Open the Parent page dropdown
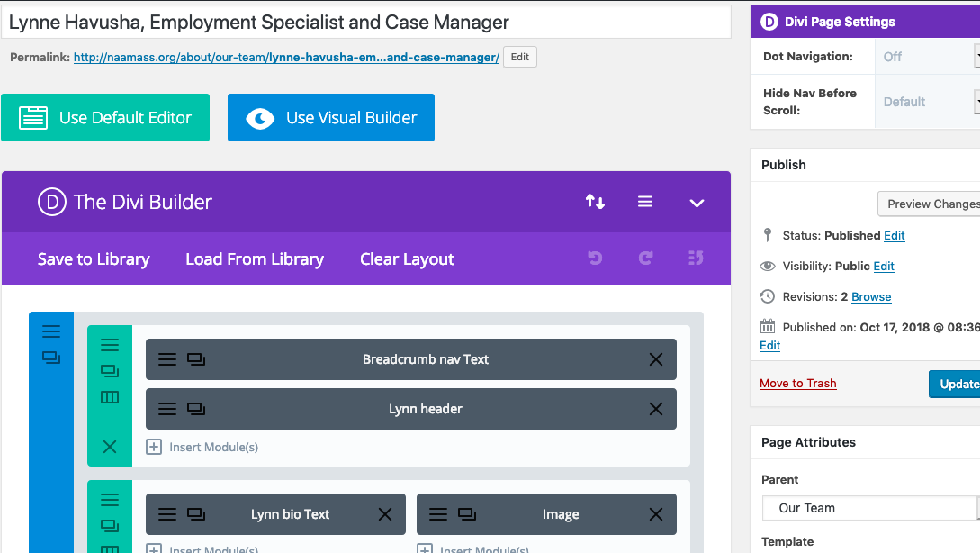The height and width of the screenshot is (553, 980). coord(870,508)
